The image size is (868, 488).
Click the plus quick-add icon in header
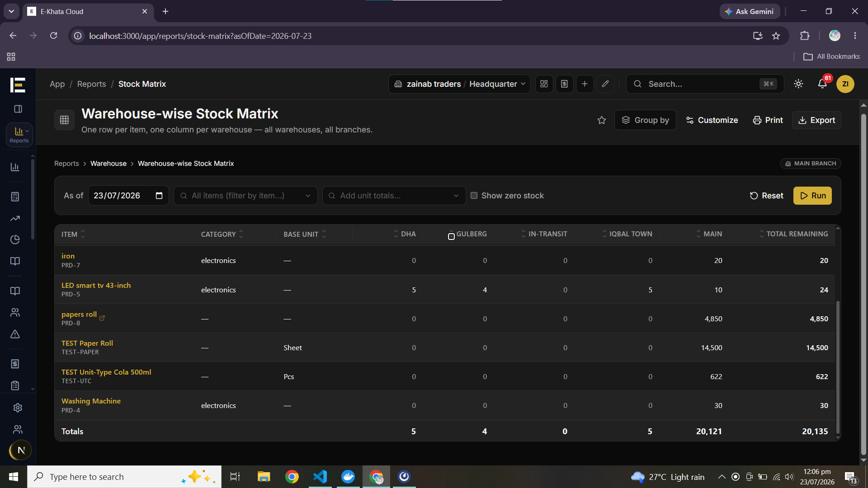pyautogui.click(x=585, y=84)
